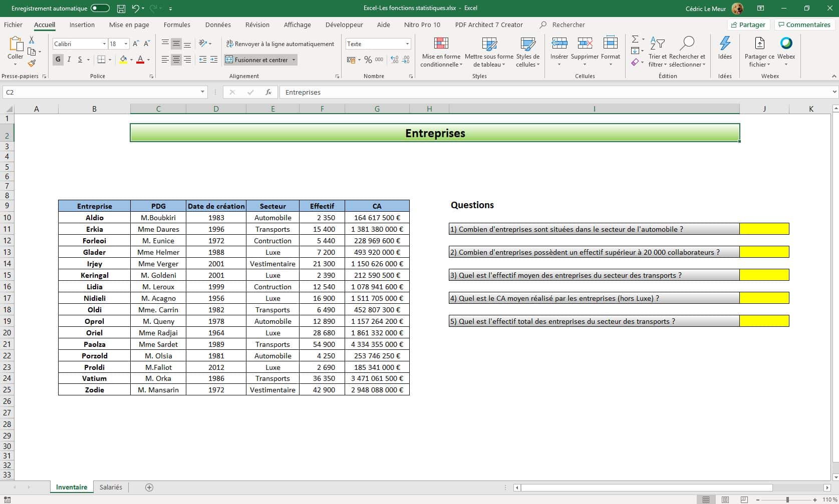This screenshot has width=839, height=504.
Task: Click the increase indent icon
Action: point(214,60)
